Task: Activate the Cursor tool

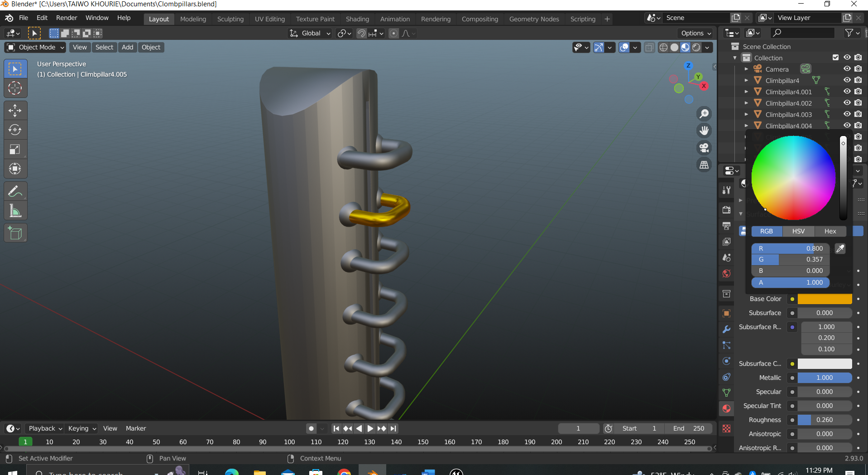Action: point(15,88)
